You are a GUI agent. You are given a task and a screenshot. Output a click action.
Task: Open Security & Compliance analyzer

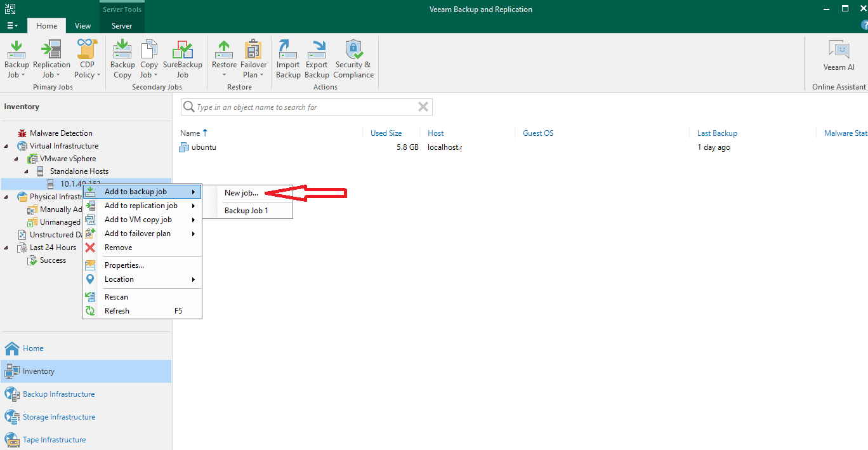point(353,57)
